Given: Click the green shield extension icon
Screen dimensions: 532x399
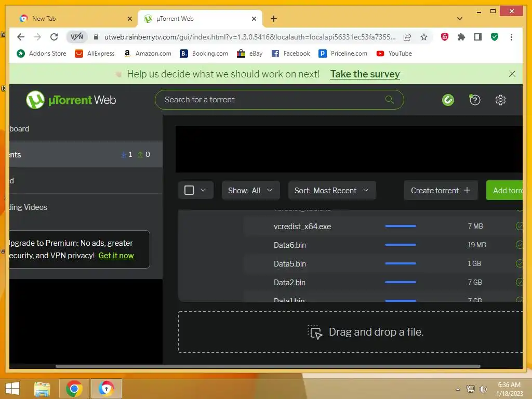Looking at the screenshot, I should click(x=495, y=37).
